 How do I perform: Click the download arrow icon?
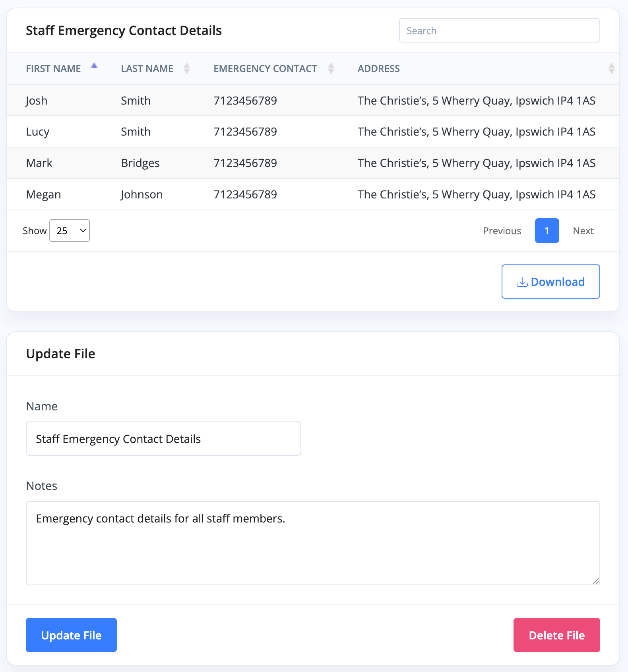522,282
